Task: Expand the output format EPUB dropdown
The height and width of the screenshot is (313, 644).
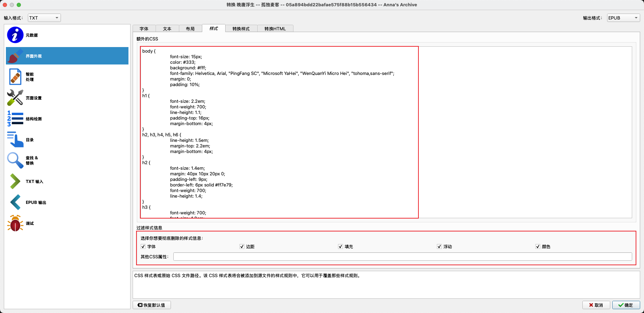Action: point(623,18)
